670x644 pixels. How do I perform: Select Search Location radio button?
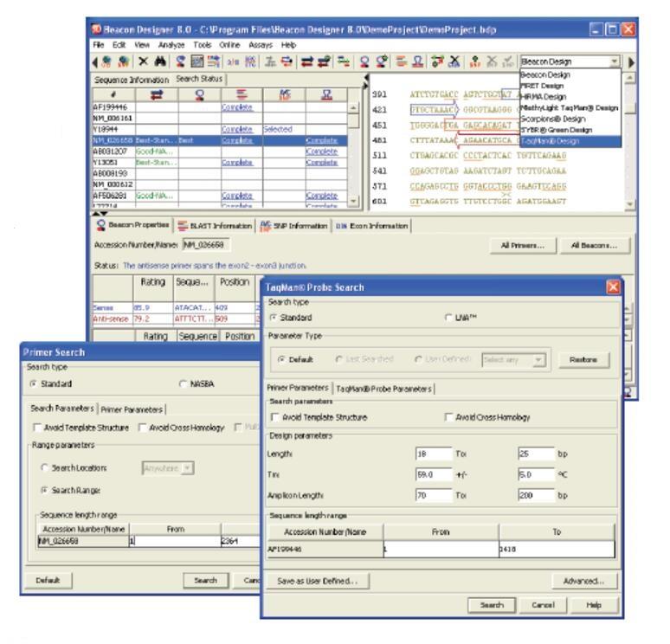(x=44, y=468)
